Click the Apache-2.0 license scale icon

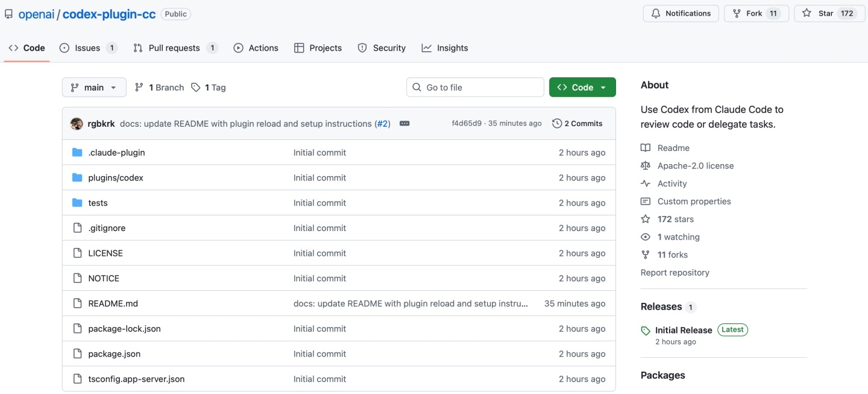646,166
